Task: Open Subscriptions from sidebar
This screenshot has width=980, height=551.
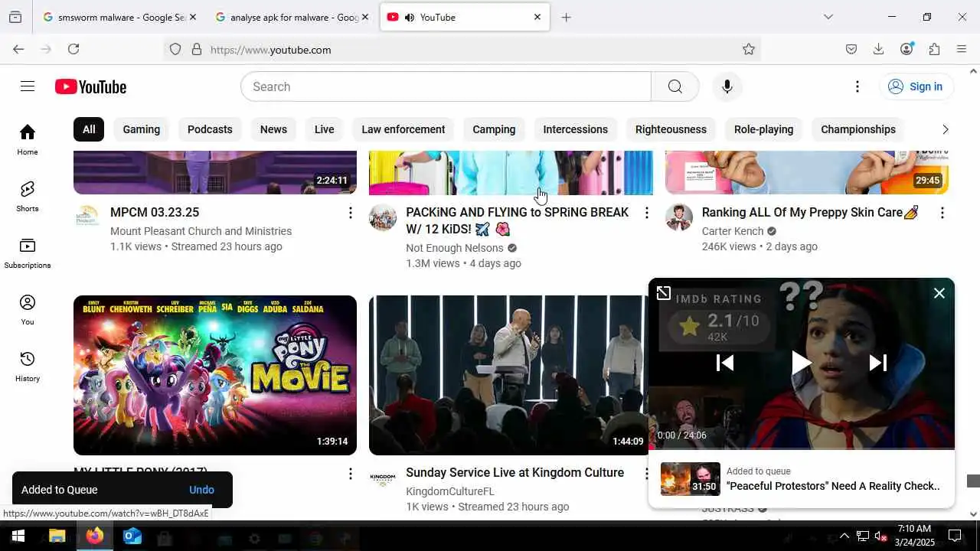Action: (28, 253)
